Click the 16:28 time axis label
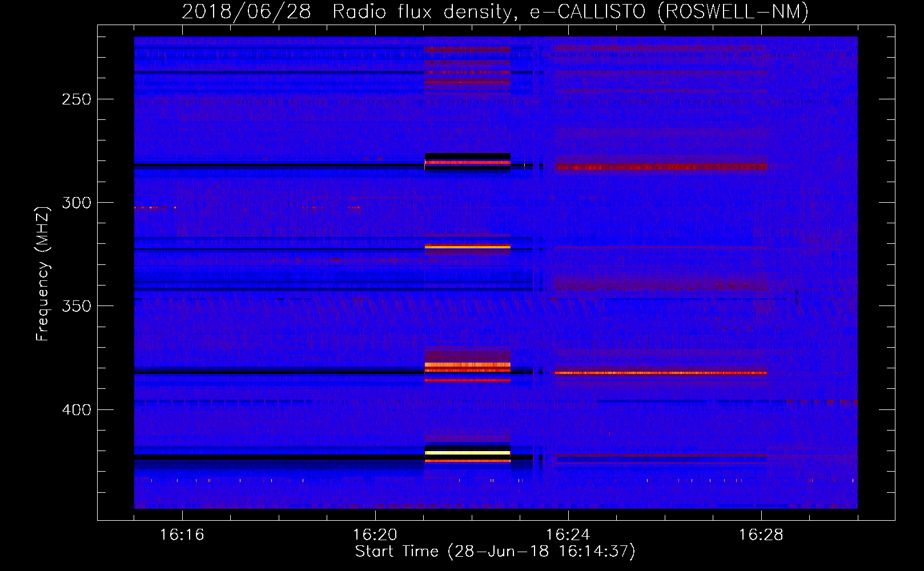 761,535
